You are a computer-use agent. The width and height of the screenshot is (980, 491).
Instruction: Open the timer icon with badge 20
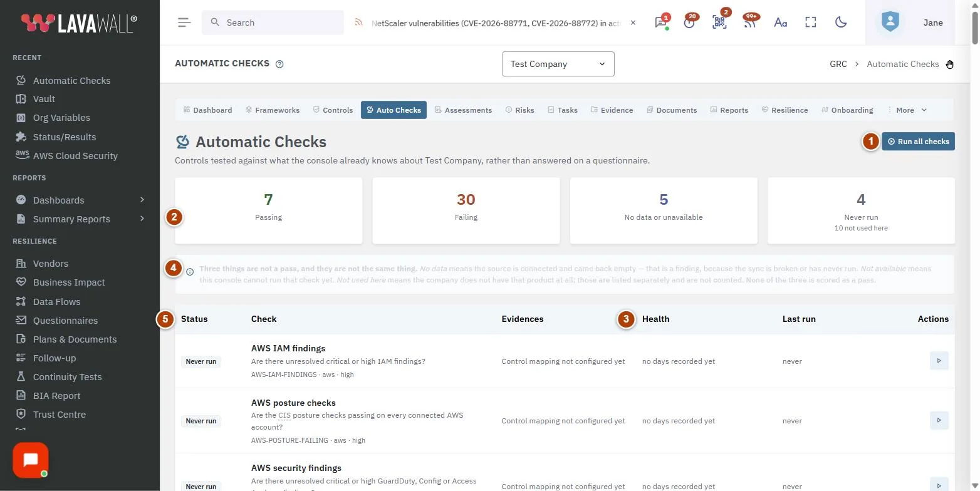[x=689, y=23]
